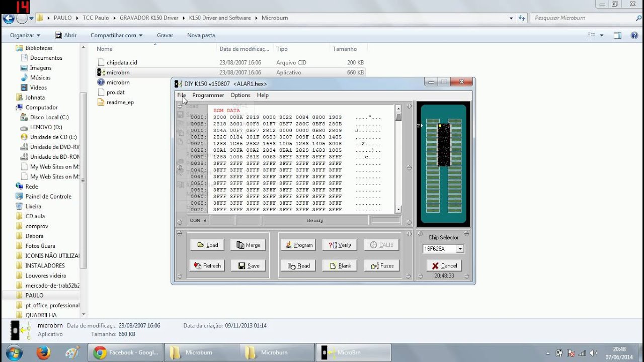This screenshot has width=644, height=362.
Task: Select Documentos in navigation pane
Action: click(46, 58)
